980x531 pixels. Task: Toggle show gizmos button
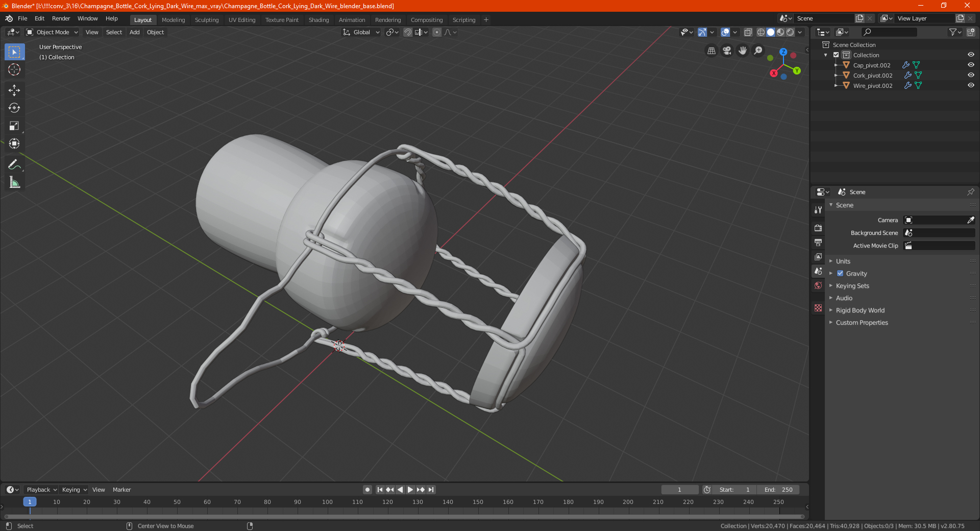[702, 32]
